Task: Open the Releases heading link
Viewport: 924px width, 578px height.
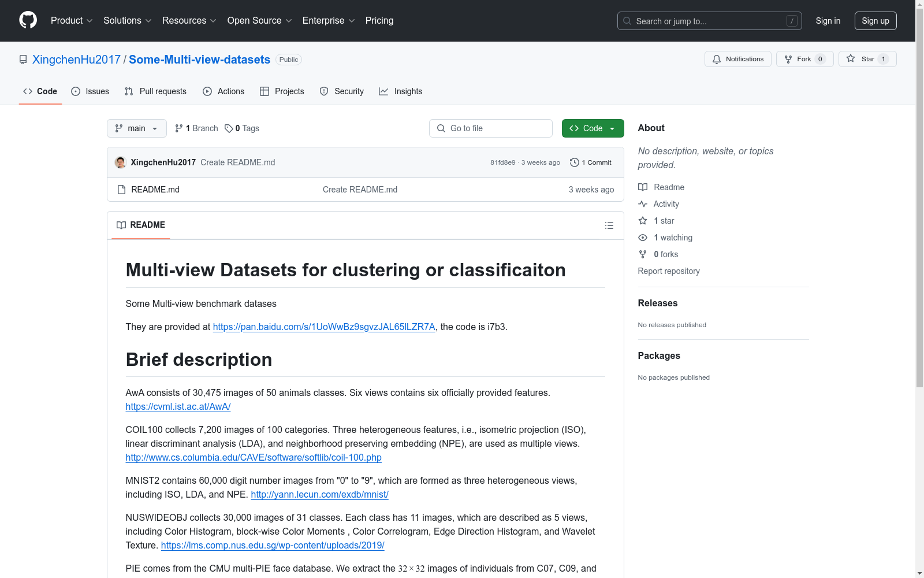Action: click(658, 303)
